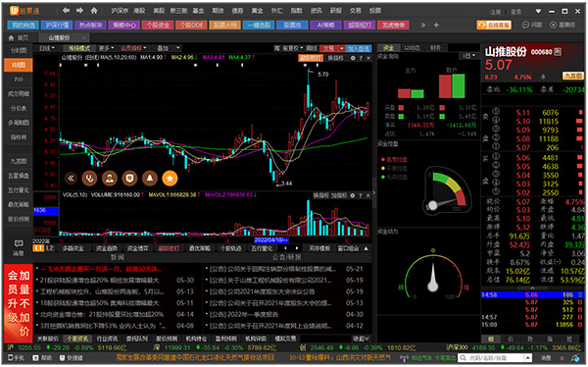The height and width of the screenshot is (367, 588).
Task: Click the plus icon to add toolbar shortcut
Action: [x=436, y=25]
